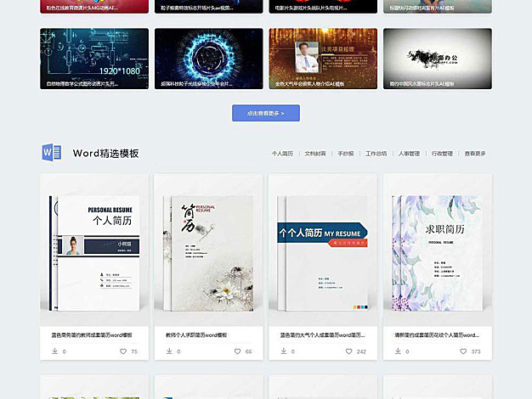This screenshot has width=532, height=399.
Task: Click download icon on 清新简约 floral resume card
Action: 398,351
